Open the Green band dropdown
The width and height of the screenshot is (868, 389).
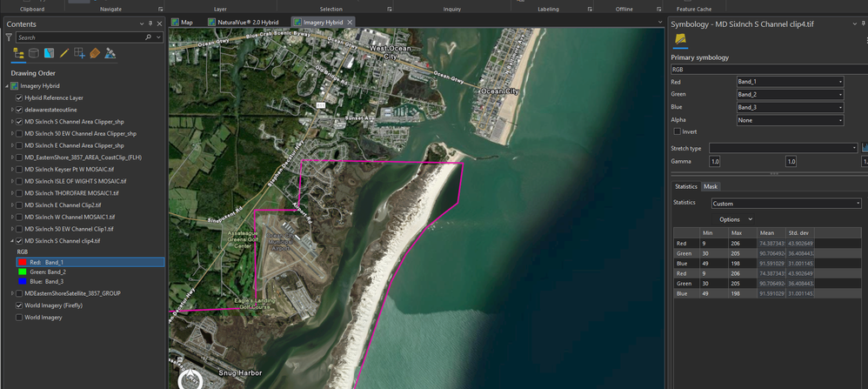coord(790,94)
